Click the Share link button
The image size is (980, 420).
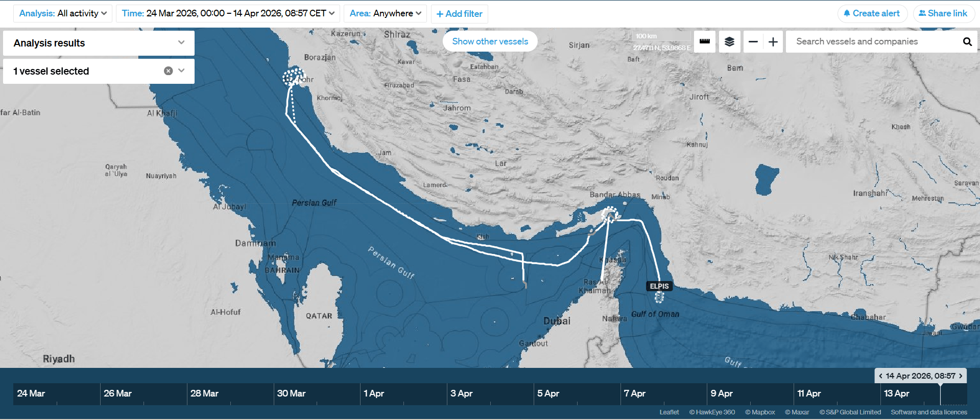[943, 13]
